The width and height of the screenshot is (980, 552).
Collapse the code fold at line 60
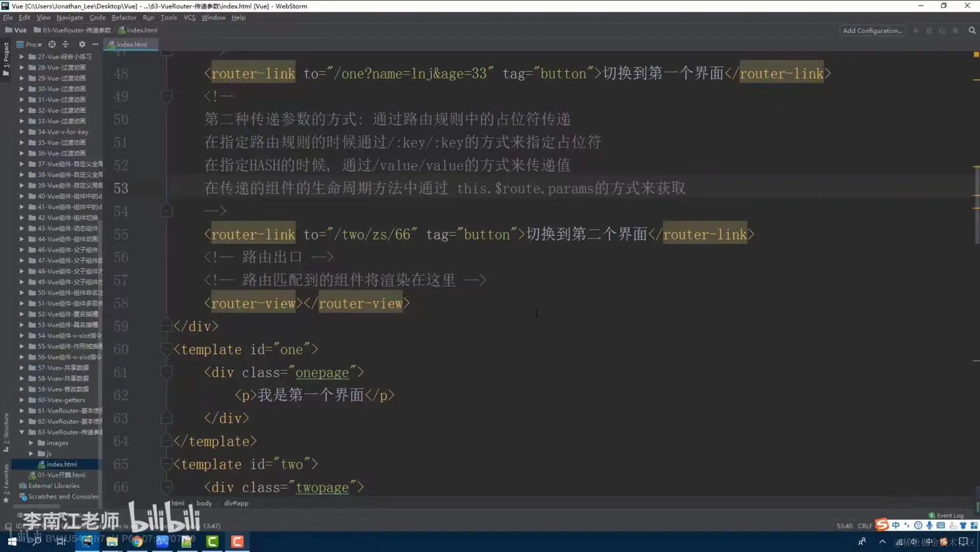[x=166, y=350]
